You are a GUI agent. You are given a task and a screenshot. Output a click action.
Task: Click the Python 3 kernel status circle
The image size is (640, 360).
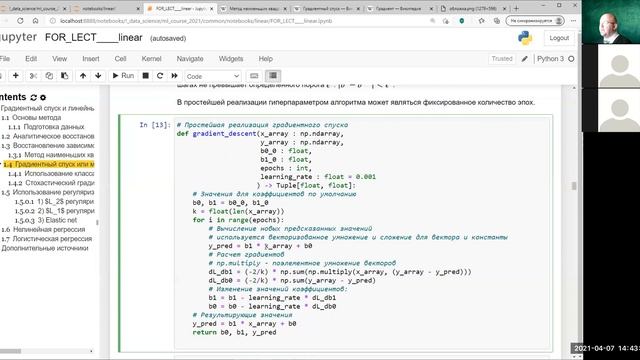[571, 59]
